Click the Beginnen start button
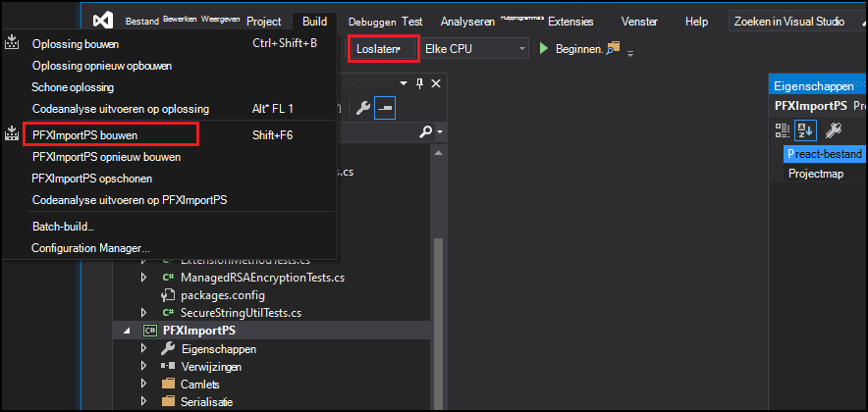Screen dimensions: 868x412 (570, 49)
